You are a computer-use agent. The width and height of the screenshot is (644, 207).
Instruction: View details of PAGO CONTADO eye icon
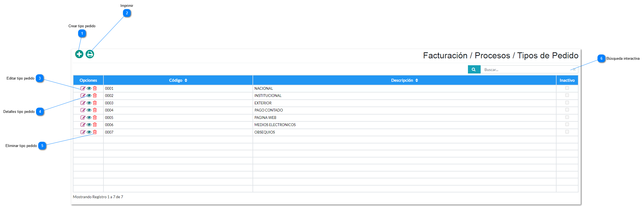pyautogui.click(x=89, y=110)
